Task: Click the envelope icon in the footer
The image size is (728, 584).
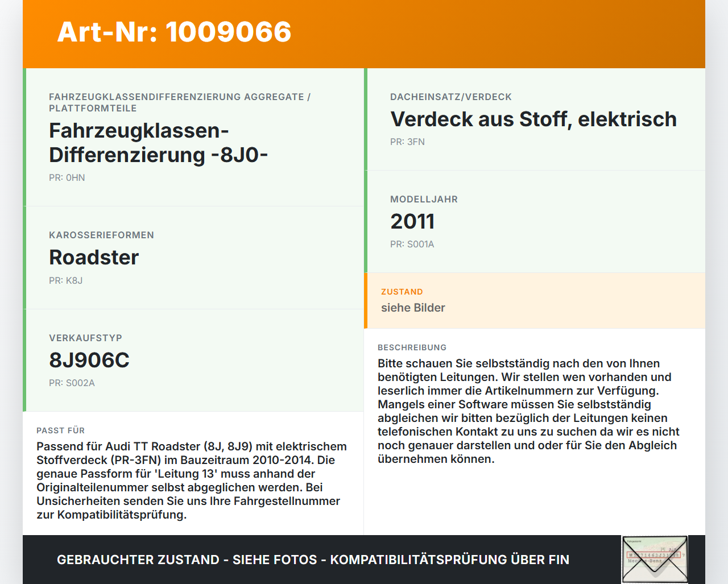Action: tap(655, 560)
